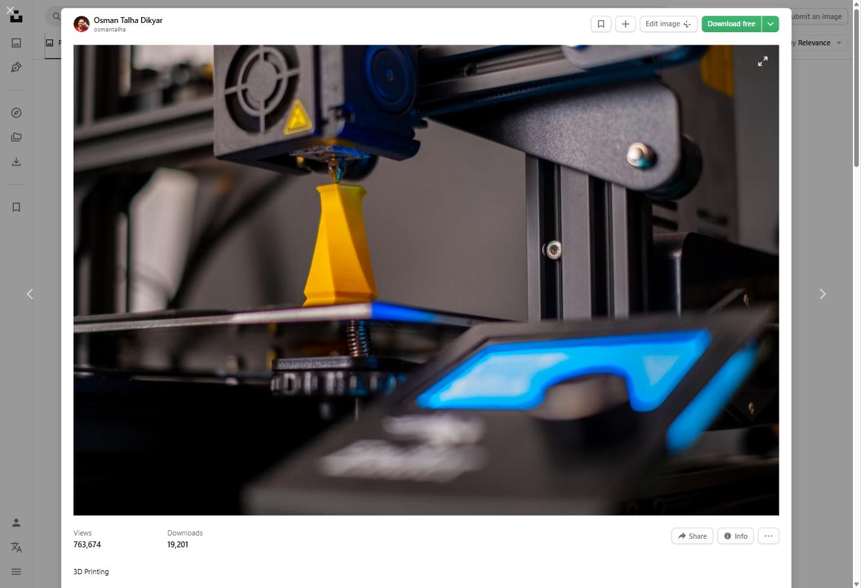
Task: Open the Osman Talha Dikyar name link
Action: tap(128, 20)
